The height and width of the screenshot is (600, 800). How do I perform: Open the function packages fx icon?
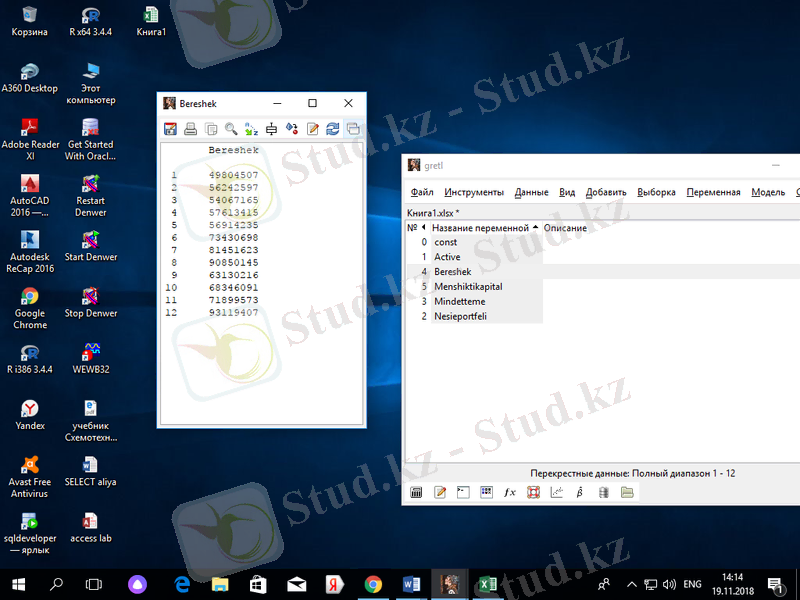click(x=509, y=492)
